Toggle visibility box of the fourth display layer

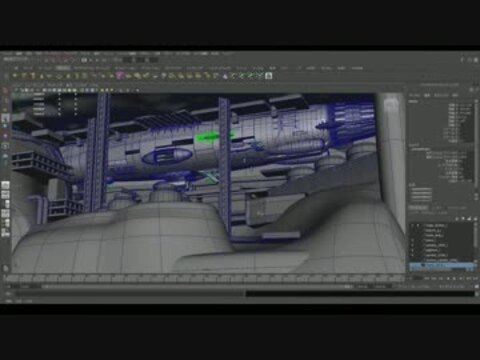click(413, 240)
